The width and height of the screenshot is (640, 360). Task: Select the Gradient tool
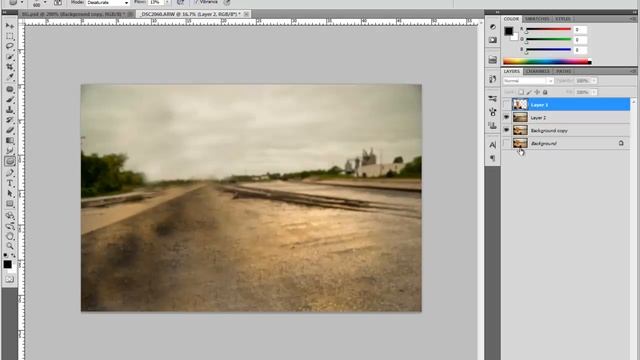(x=10, y=140)
